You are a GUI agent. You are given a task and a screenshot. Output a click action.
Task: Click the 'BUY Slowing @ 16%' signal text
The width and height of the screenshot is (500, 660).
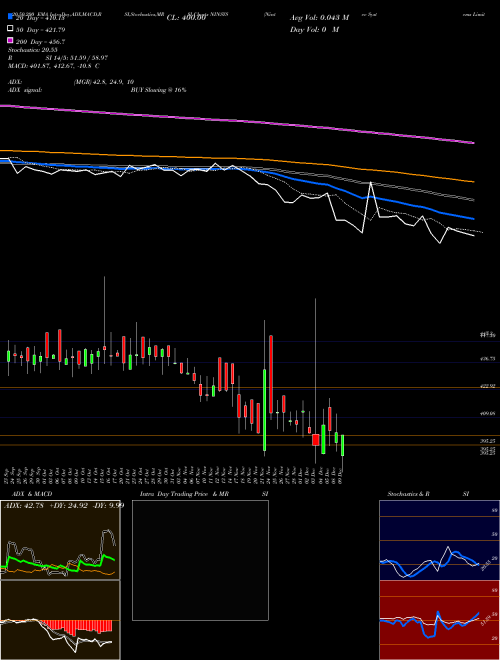point(158,90)
